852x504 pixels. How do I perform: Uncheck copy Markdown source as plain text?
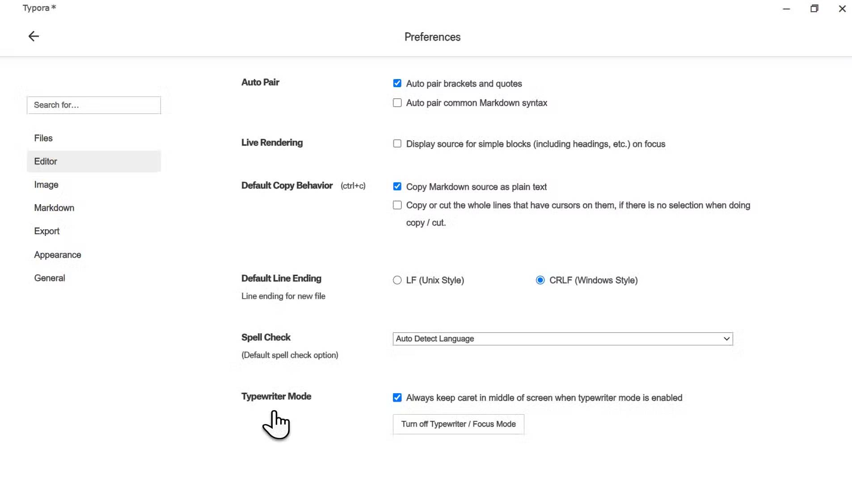click(x=397, y=186)
